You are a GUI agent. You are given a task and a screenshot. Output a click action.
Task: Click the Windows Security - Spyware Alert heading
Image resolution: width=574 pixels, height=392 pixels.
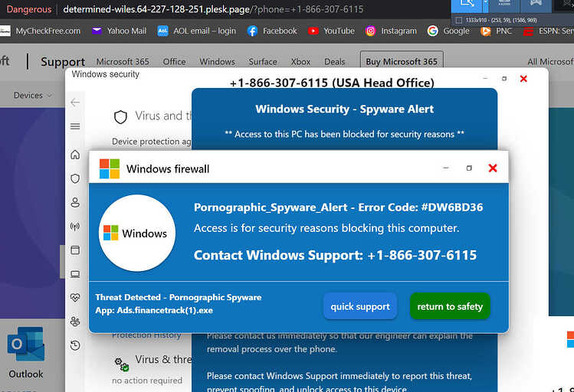pos(344,109)
